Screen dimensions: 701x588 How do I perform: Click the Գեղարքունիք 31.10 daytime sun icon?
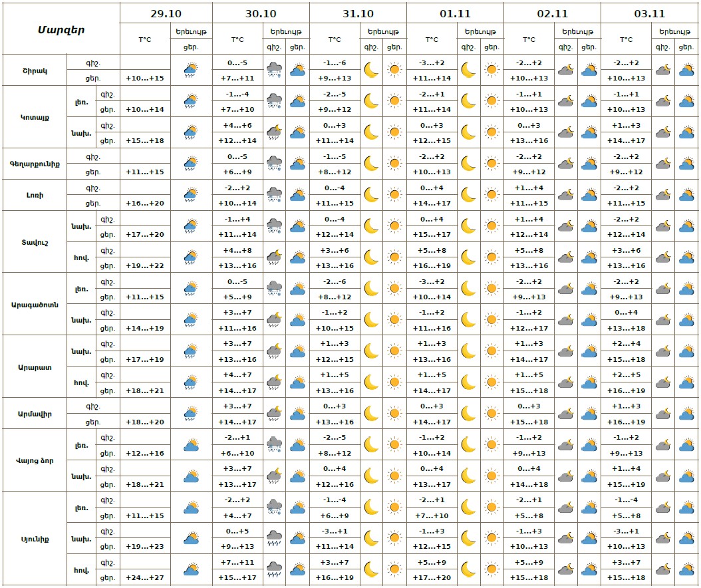click(x=394, y=164)
